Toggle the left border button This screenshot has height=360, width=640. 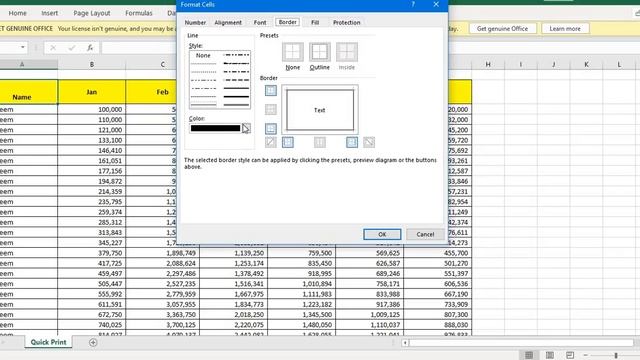tap(288, 142)
